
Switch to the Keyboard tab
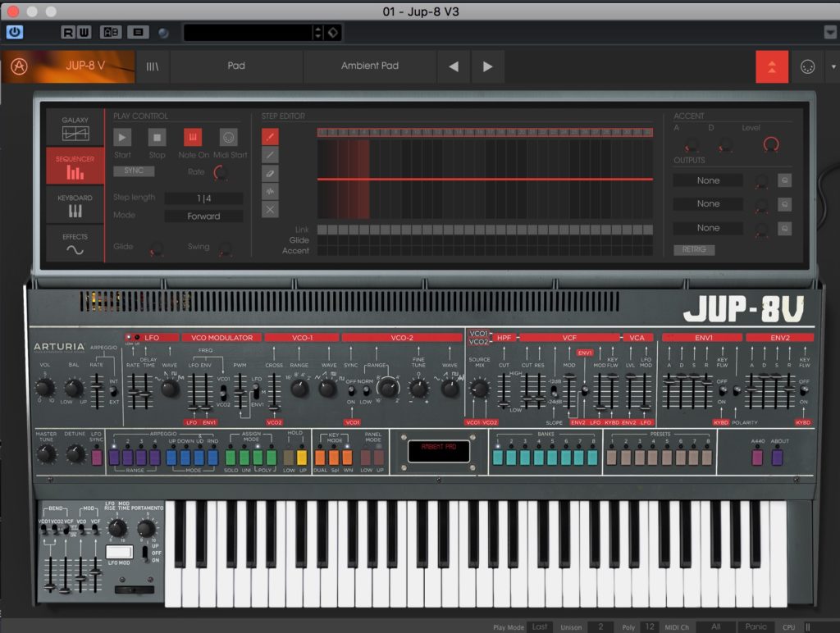(x=75, y=205)
